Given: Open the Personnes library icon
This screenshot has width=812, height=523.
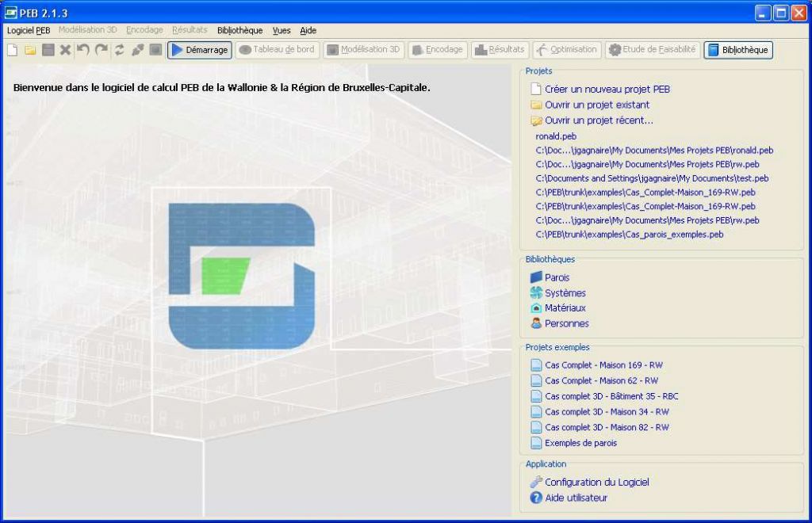Looking at the screenshot, I should pyautogui.click(x=536, y=323).
